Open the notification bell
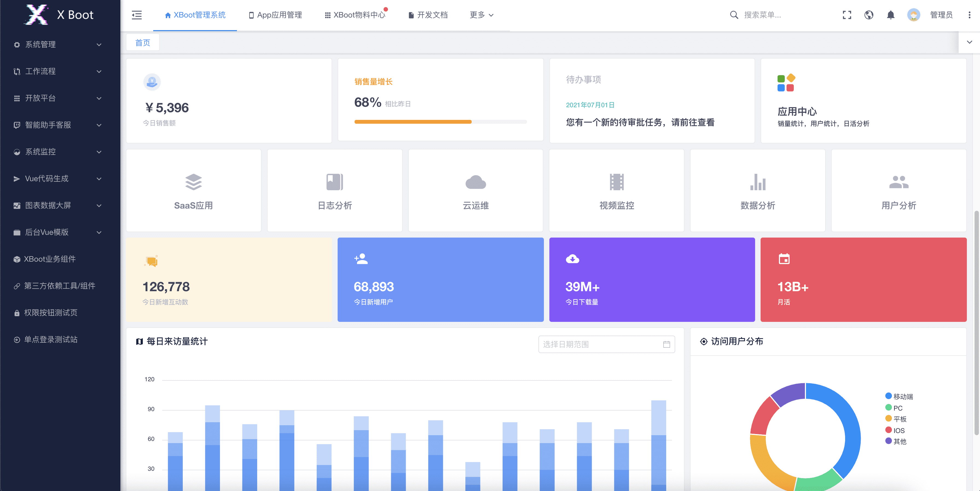 (x=891, y=15)
